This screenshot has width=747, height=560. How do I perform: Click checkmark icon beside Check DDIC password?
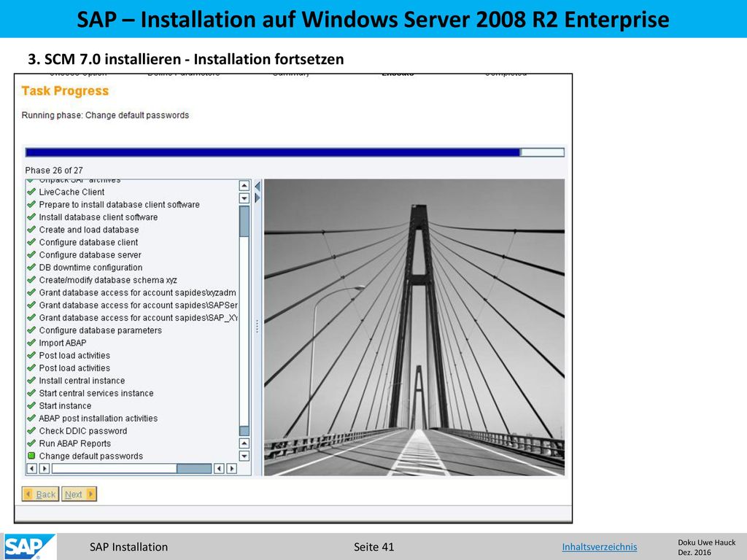31,430
